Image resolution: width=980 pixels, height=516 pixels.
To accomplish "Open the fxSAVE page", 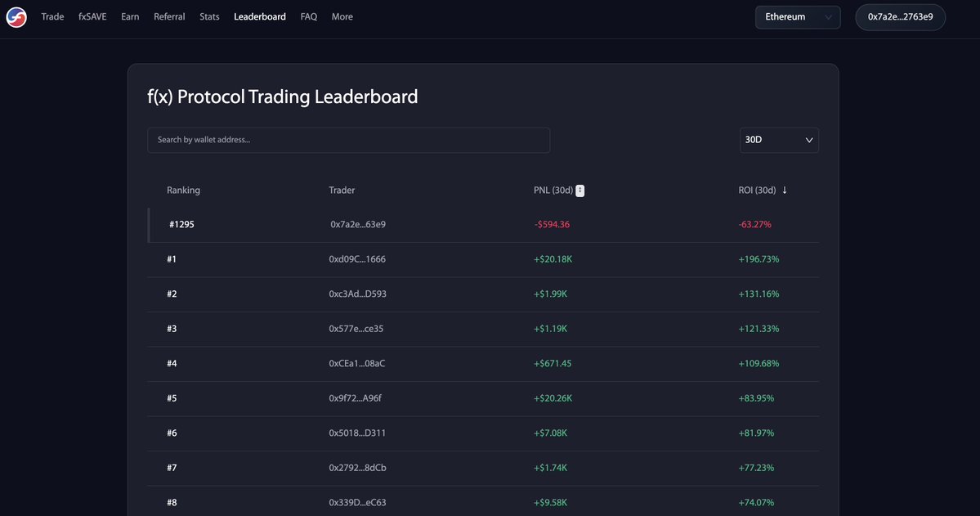I will coord(92,17).
